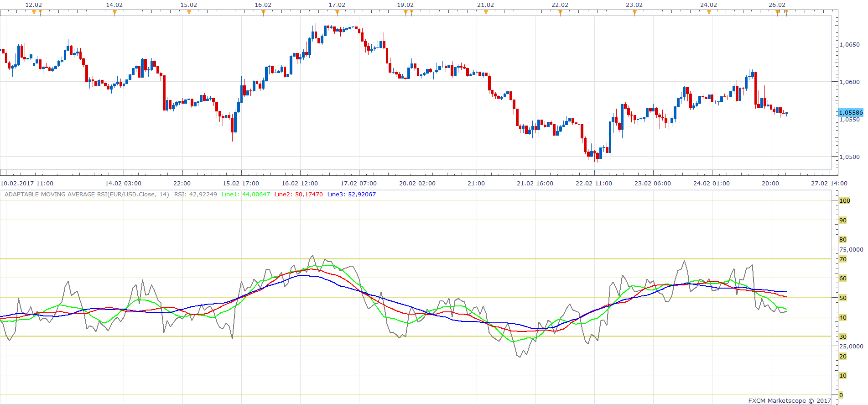Click the orange session marker under 21.02
This screenshot has height=405, width=868.
(486, 13)
